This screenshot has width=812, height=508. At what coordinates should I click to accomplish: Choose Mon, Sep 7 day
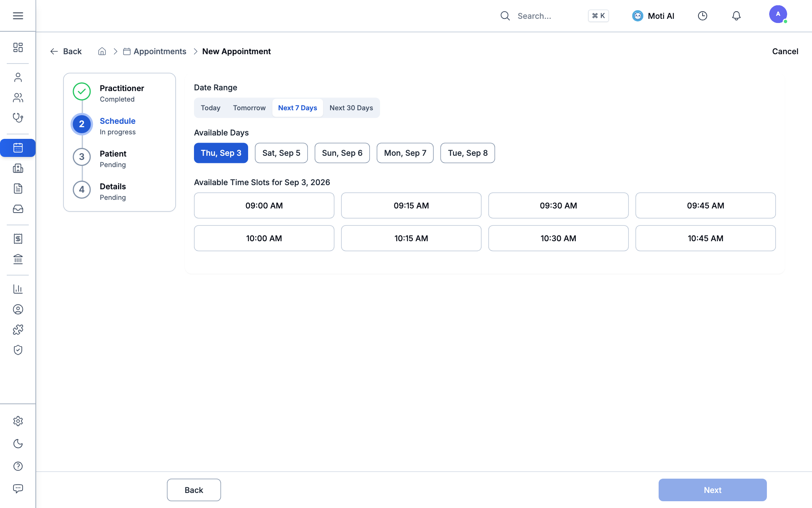(405, 153)
